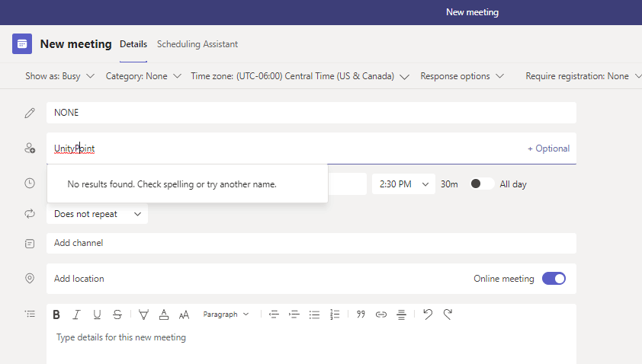This screenshot has width=642, height=364.
Task: Click the No results found message
Action: pyautogui.click(x=172, y=184)
